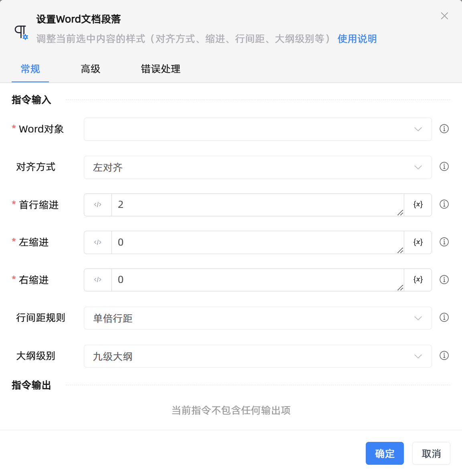Insert variable {x} for 首行缩进
This screenshot has width=462, height=476.
(x=418, y=205)
